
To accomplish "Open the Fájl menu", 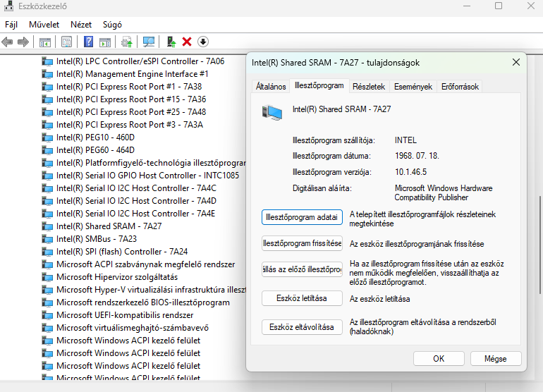I will 11,25.
